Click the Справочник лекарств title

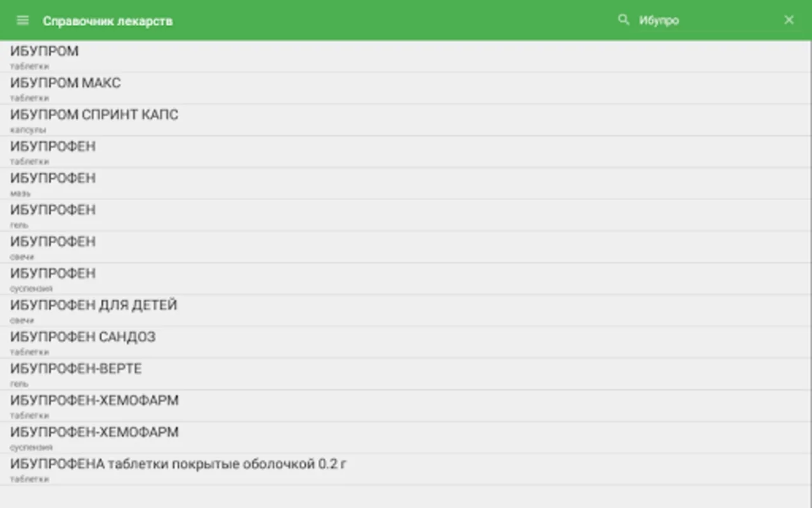pyautogui.click(x=108, y=21)
